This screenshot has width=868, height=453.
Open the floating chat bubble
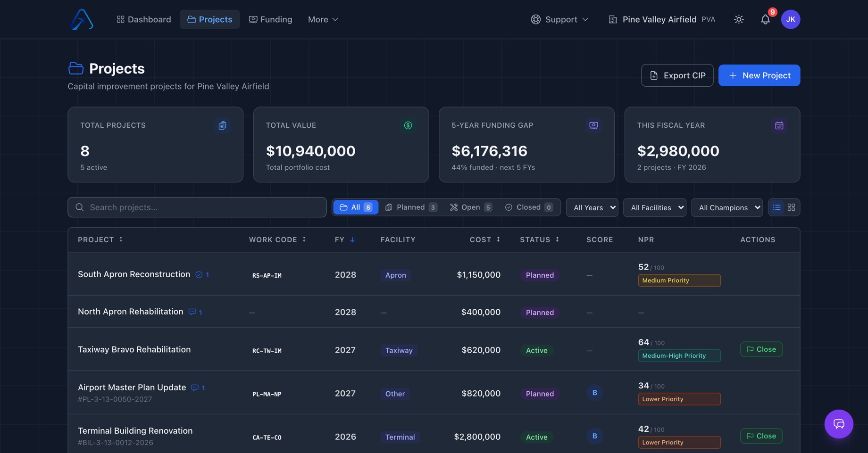point(838,424)
